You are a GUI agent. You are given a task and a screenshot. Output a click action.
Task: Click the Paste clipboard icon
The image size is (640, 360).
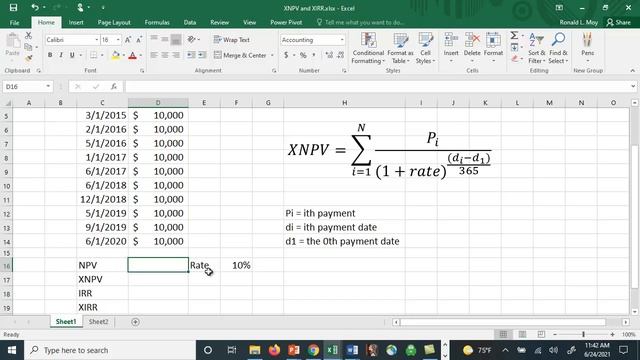pyautogui.click(x=13, y=41)
